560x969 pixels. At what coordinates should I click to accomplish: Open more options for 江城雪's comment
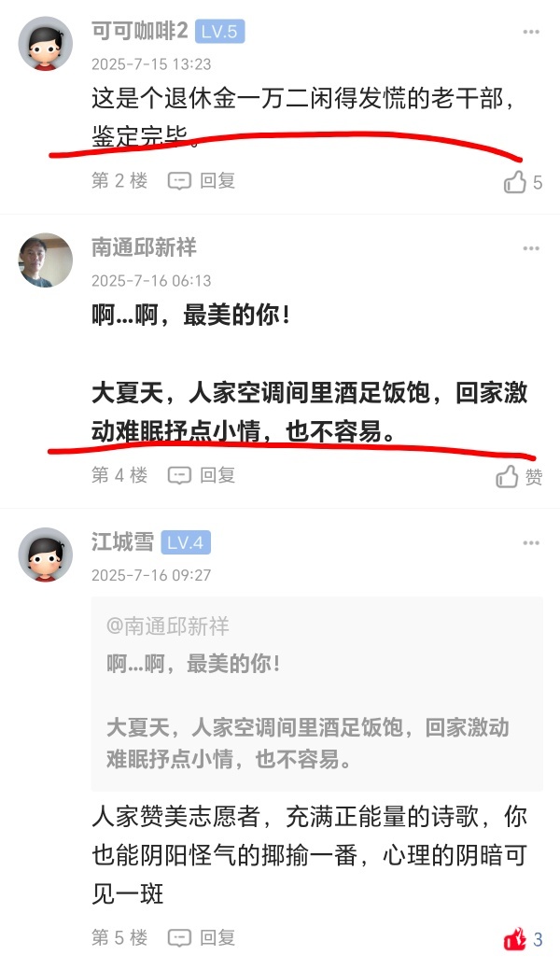[x=531, y=542]
